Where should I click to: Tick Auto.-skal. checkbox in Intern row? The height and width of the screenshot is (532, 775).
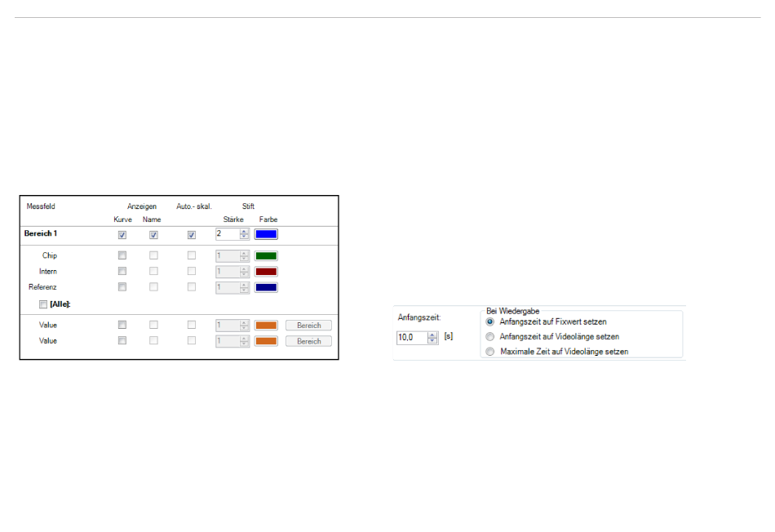[x=191, y=272]
